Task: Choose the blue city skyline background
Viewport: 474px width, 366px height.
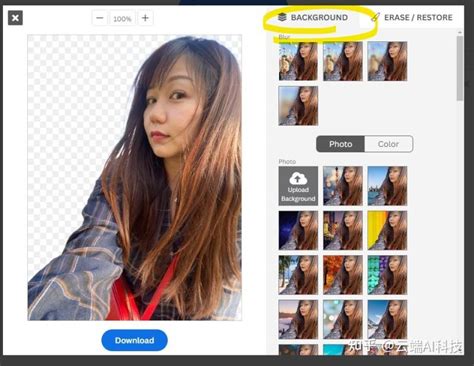Action: [387, 186]
